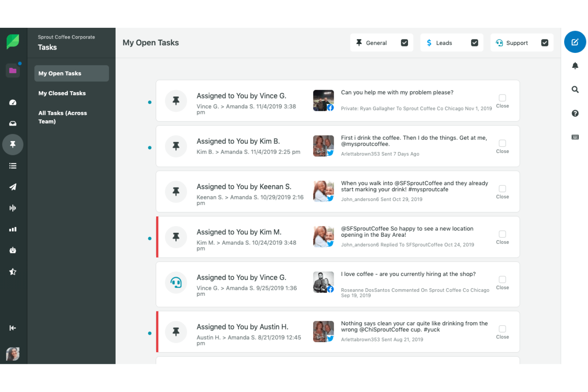588x392 pixels.
Task: Open the Roseanne DosSantos profile thumbnail
Action: (323, 282)
